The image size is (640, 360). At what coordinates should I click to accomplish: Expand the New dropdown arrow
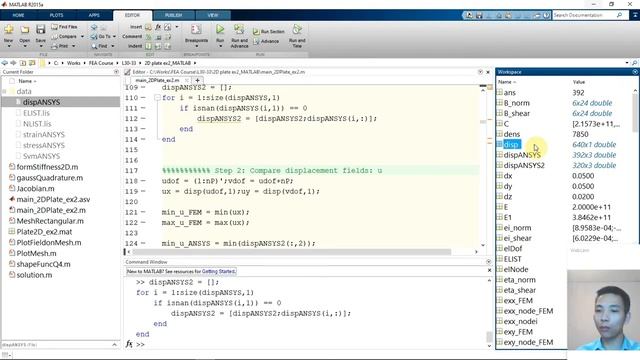pyautogui.click(x=9, y=46)
